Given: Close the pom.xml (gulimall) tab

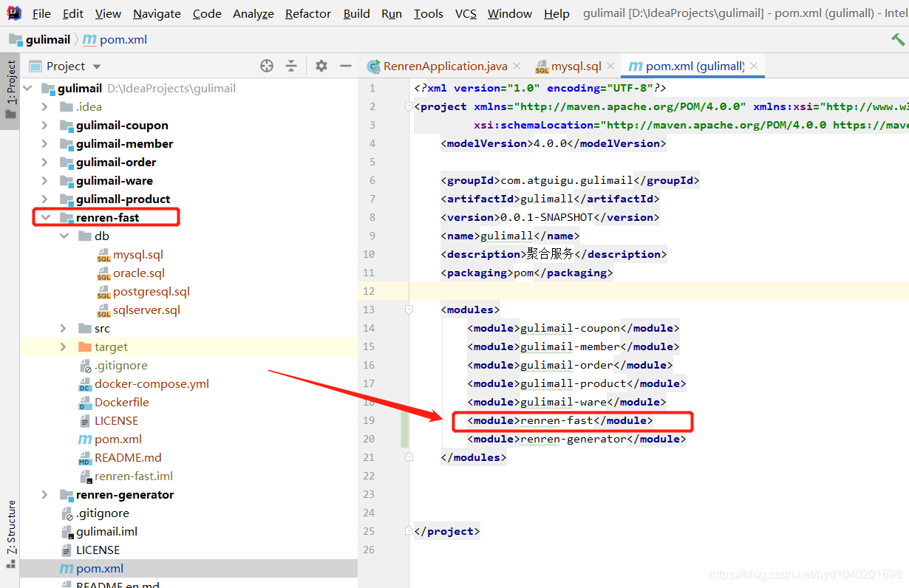Looking at the screenshot, I should point(754,66).
